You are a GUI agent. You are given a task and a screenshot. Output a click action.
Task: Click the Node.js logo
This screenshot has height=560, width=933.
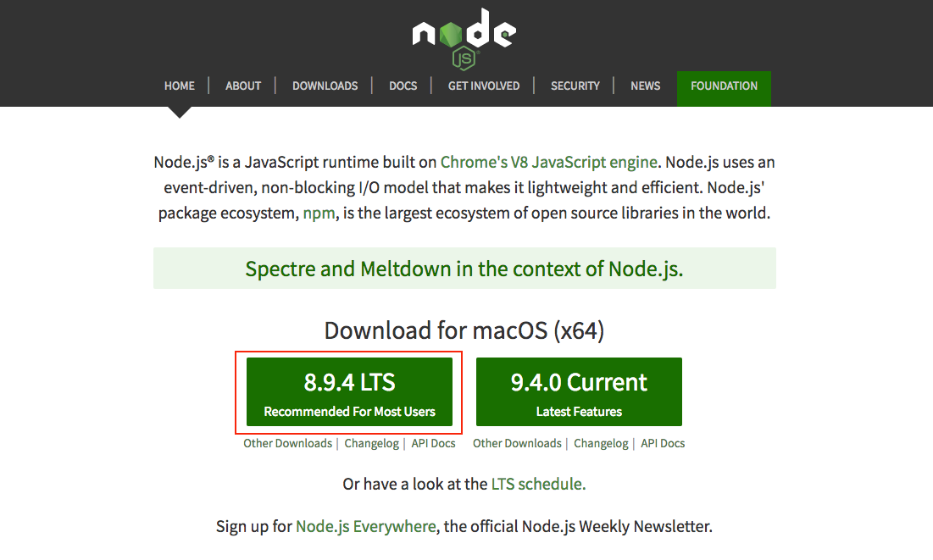coord(464,36)
